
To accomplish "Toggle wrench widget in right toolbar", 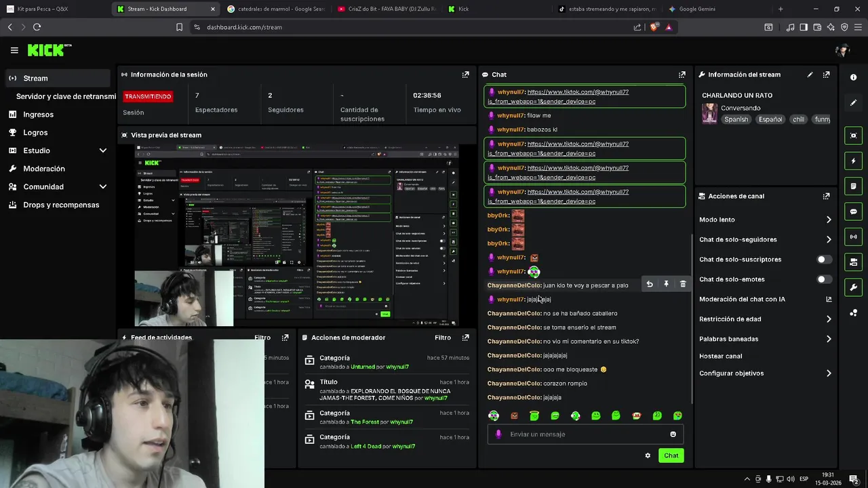I will point(853,287).
